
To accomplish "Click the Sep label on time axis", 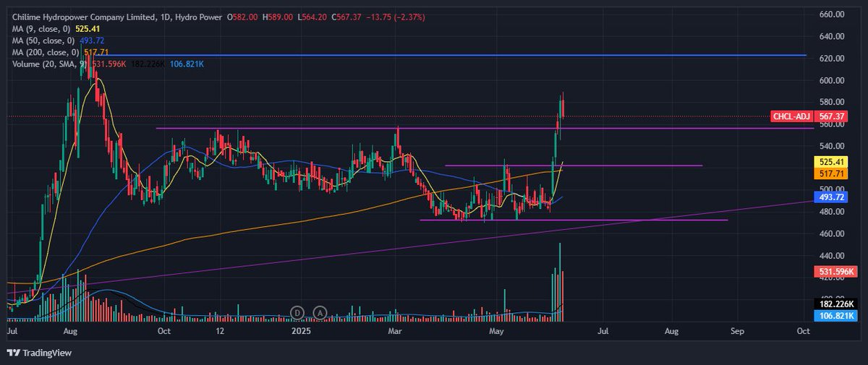I will pyautogui.click(x=737, y=330).
